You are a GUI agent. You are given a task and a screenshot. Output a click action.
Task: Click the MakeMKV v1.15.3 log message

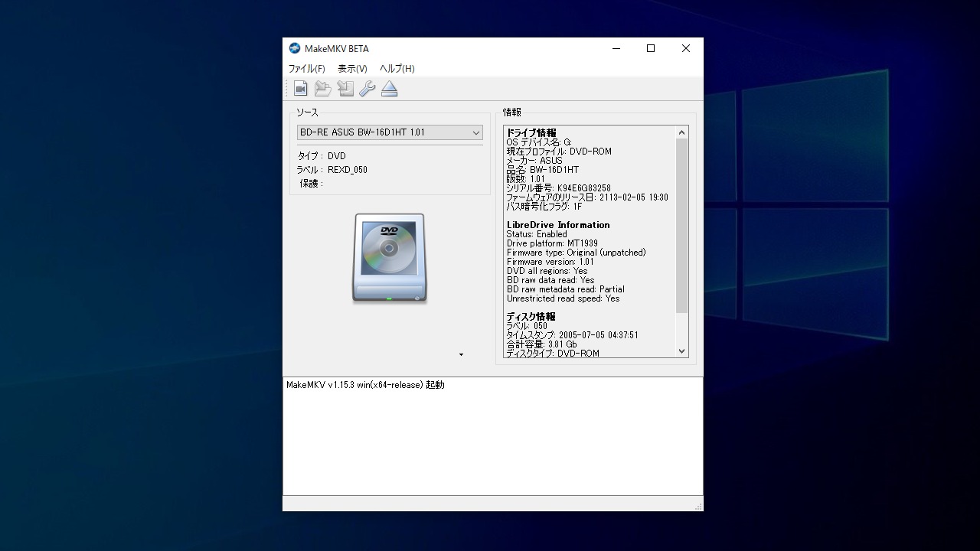coord(365,385)
